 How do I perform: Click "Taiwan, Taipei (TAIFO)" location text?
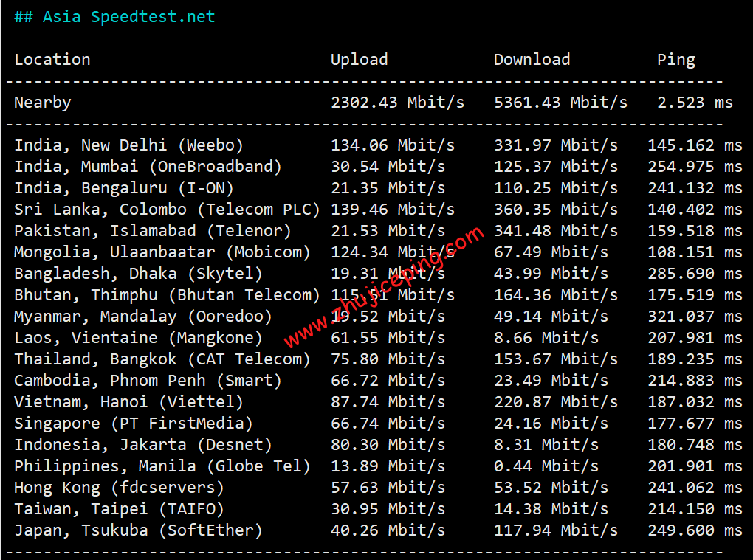pos(119,509)
